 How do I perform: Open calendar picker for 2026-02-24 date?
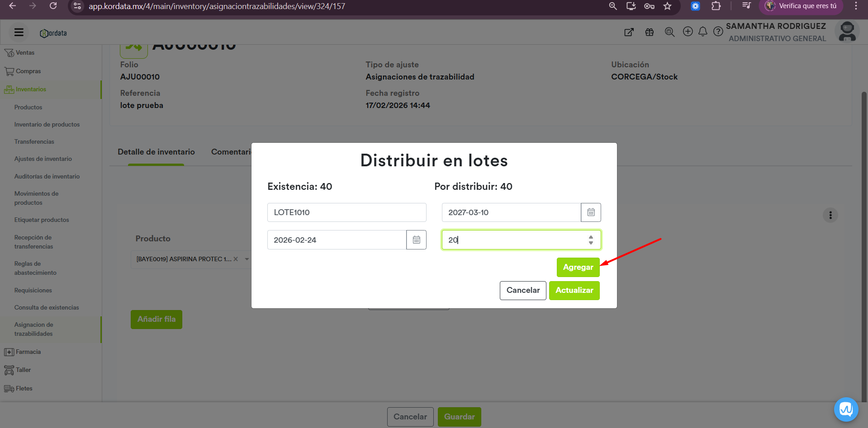(416, 240)
